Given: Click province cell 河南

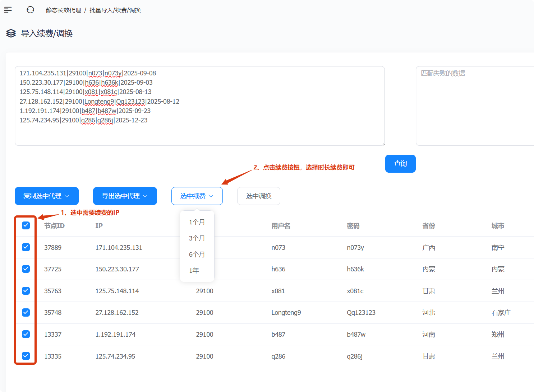Looking at the screenshot, I should click(x=429, y=335).
